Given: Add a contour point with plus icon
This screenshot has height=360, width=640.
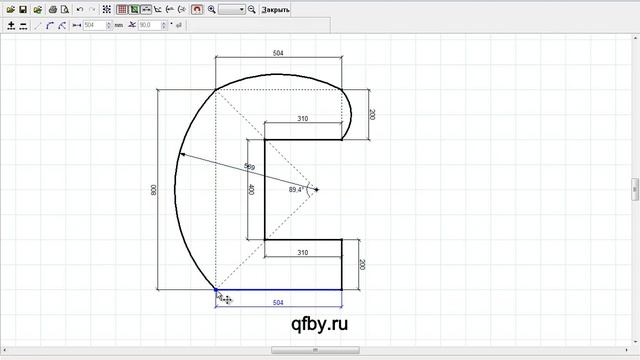Looking at the screenshot, I should (11, 25).
